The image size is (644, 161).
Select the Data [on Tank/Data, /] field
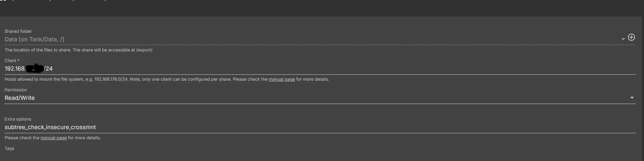pos(34,39)
